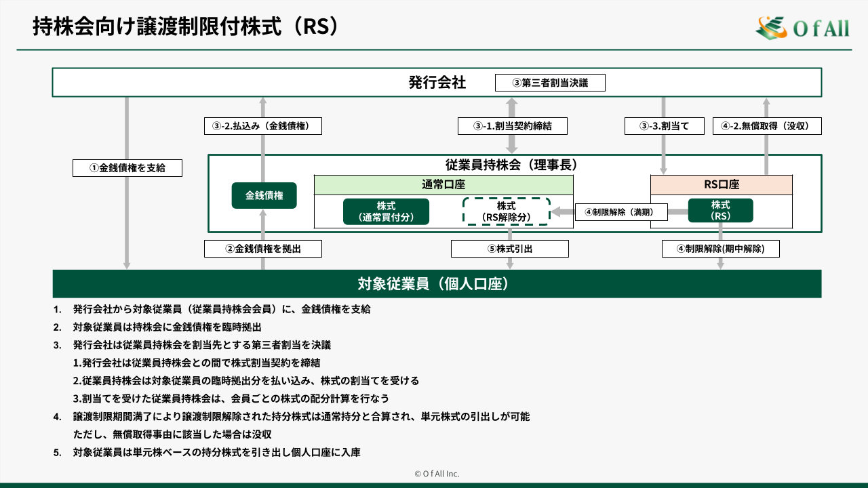Click the RS口座 header bar

tap(721, 185)
